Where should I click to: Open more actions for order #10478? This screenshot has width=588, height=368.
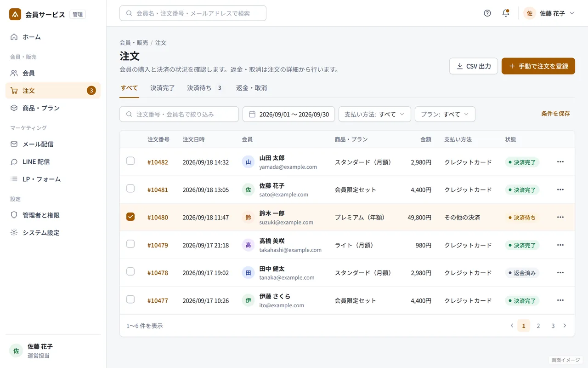560,273
